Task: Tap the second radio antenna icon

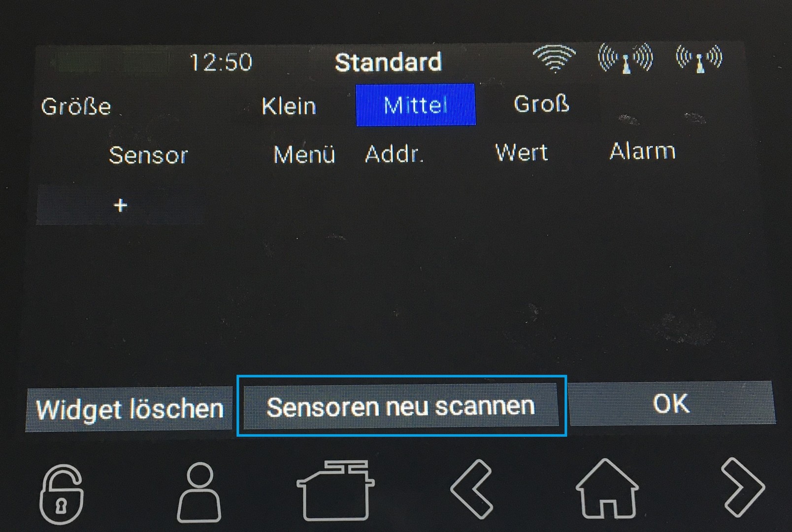Action: (699, 58)
